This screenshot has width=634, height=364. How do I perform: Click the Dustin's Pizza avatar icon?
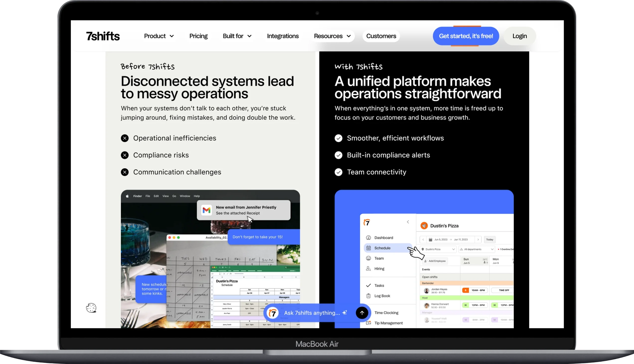[424, 226]
